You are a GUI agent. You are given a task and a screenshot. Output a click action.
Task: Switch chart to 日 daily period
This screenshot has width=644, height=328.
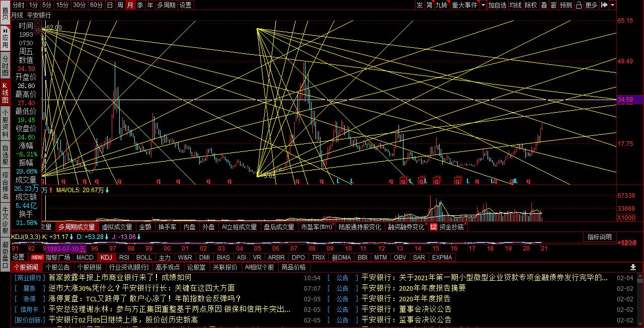point(110,5)
